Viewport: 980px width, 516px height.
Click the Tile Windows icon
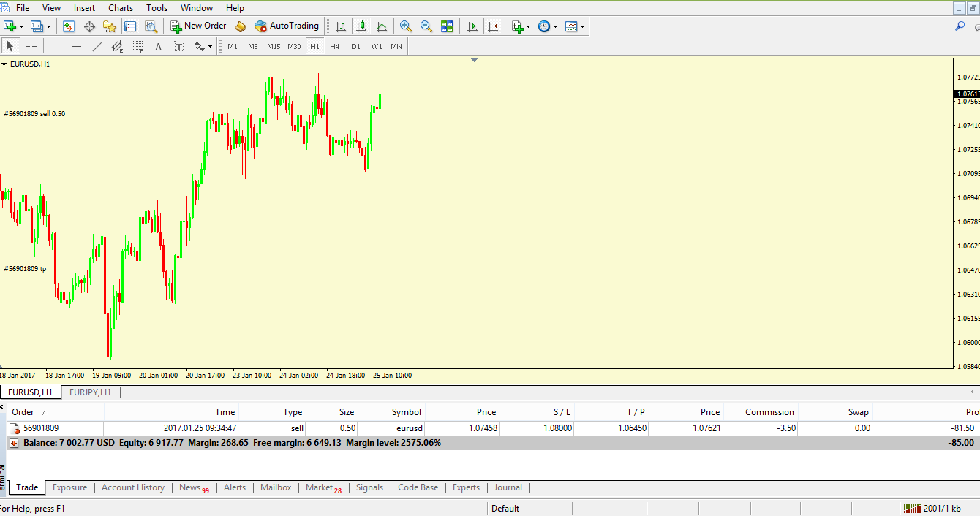(447, 26)
